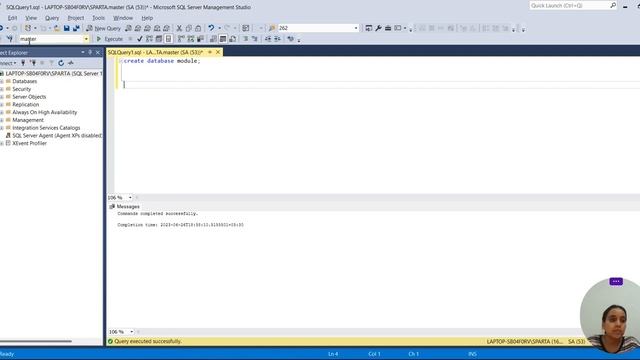Select the Replication folder in tree
The image size is (640, 360).
coord(25,104)
